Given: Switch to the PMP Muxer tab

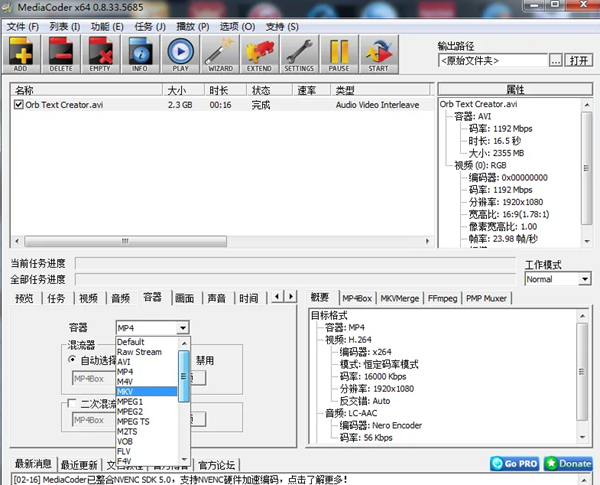Looking at the screenshot, I should [x=486, y=298].
